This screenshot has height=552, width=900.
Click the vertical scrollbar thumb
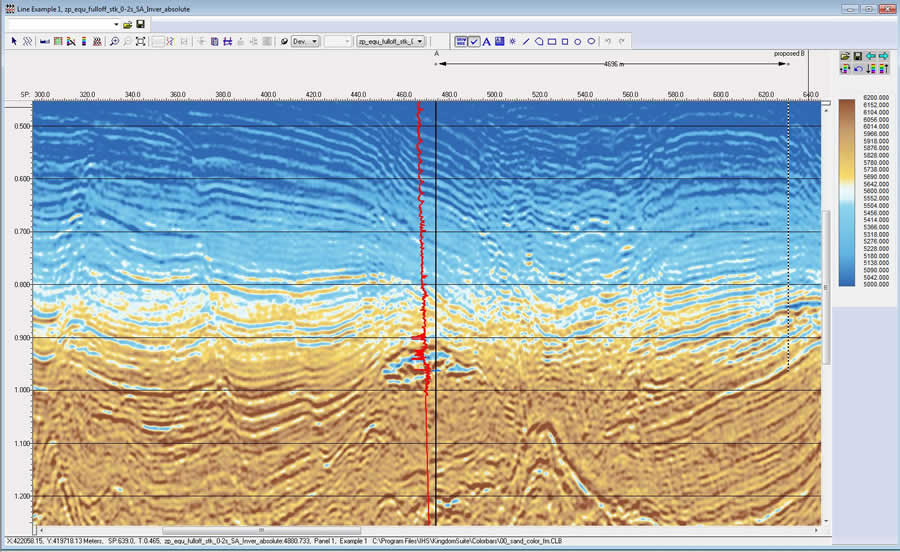827,287
